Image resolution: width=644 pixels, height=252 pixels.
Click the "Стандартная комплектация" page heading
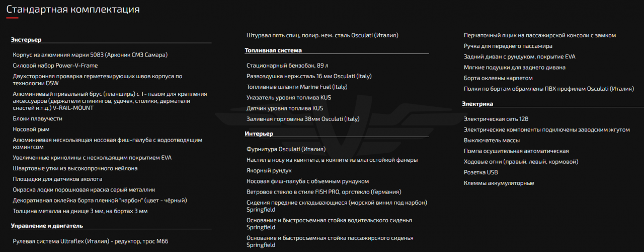tap(73, 9)
